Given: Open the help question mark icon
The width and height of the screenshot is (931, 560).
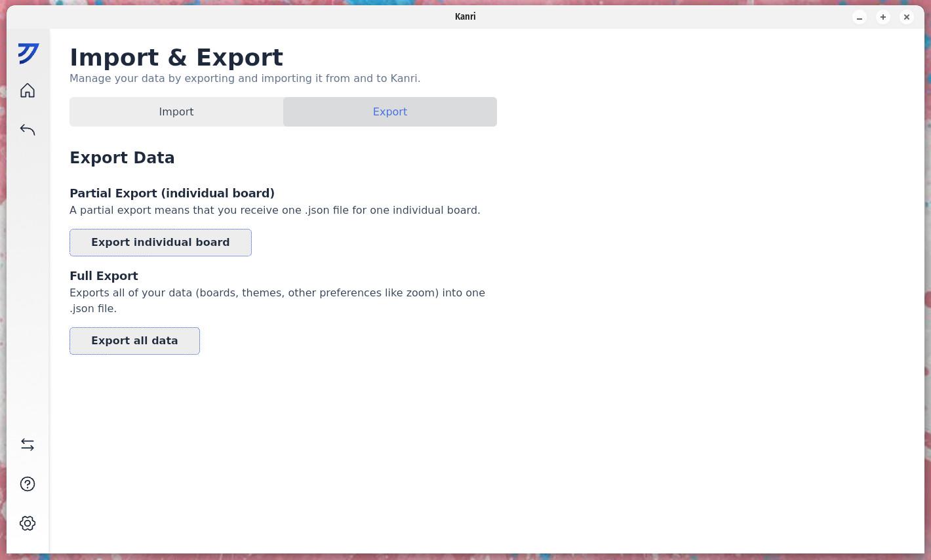Looking at the screenshot, I should [28, 484].
